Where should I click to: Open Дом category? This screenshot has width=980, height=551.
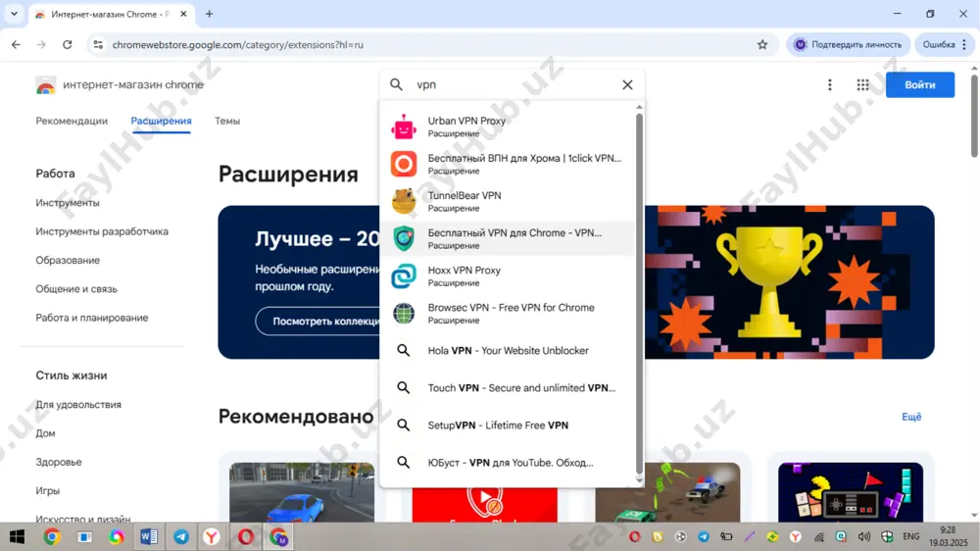pyautogui.click(x=45, y=433)
